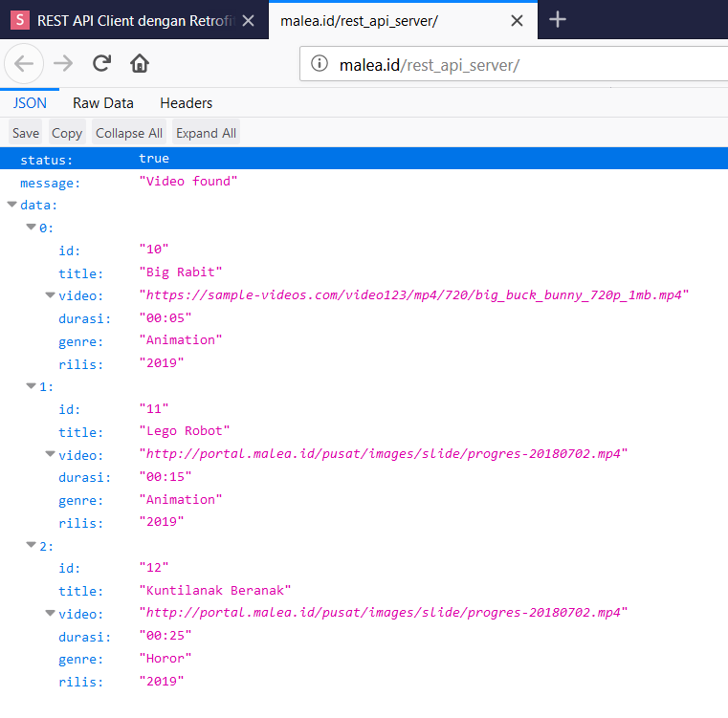The width and height of the screenshot is (728, 718).
Task: Click the id value "10"
Action: [x=154, y=250]
